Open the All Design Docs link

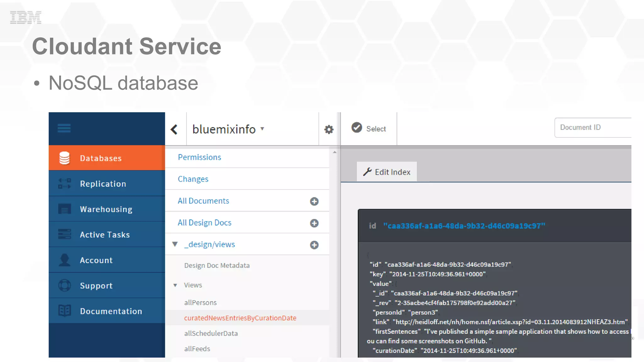(x=204, y=222)
